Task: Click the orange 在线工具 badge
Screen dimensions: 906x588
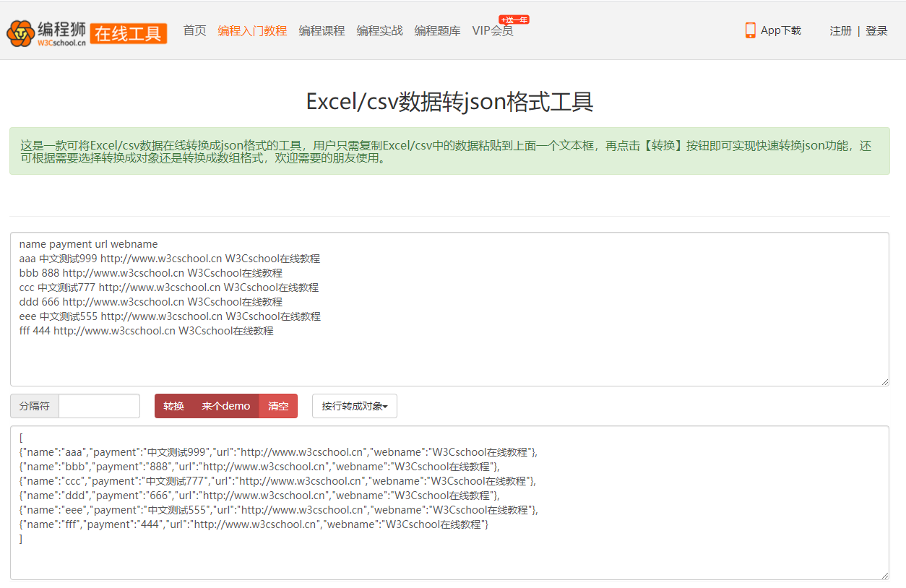Action: 129,33
